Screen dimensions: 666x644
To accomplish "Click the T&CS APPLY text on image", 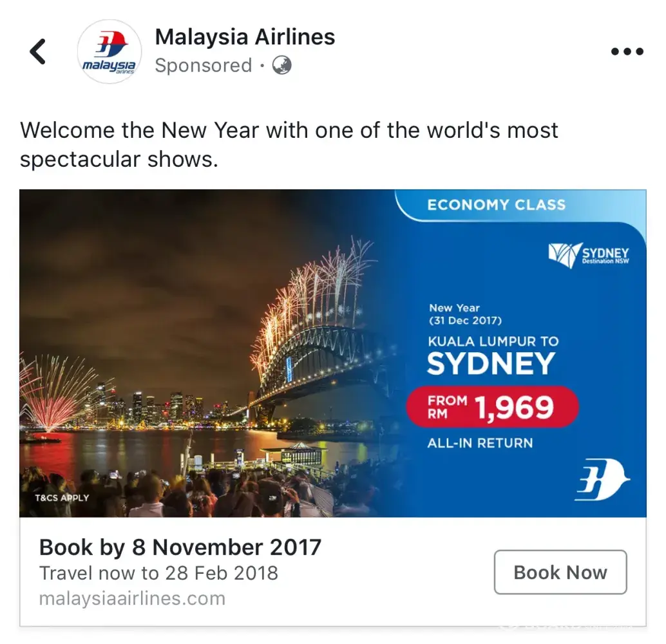I will point(62,498).
